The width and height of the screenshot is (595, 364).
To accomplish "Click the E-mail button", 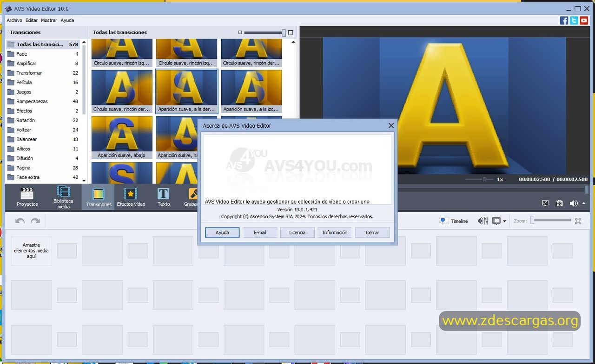I will coord(260,232).
